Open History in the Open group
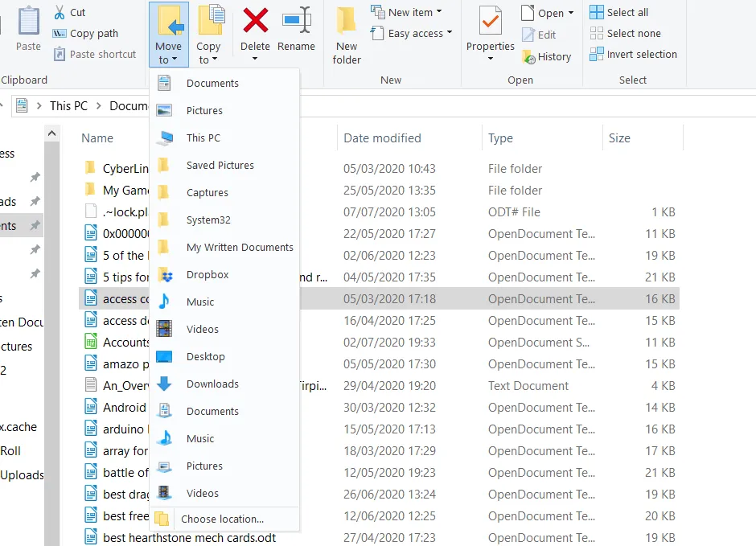 pos(547,57)
